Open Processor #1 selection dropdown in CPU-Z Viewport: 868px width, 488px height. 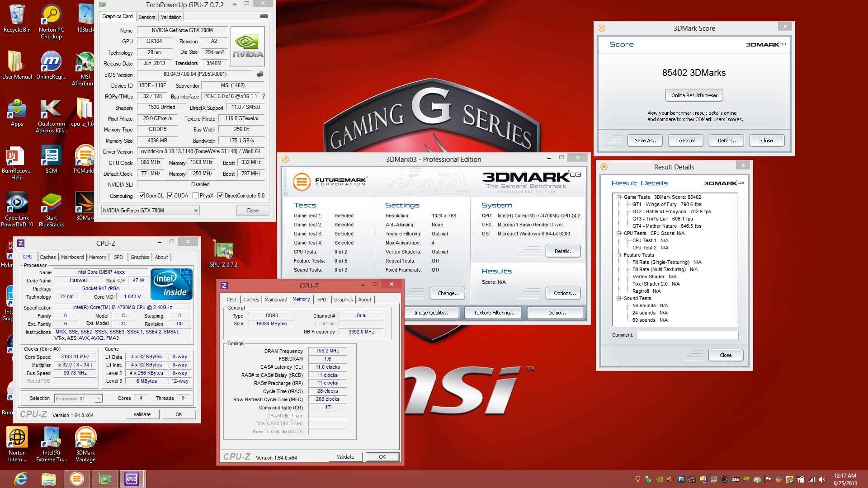click(x=78, y=399)
